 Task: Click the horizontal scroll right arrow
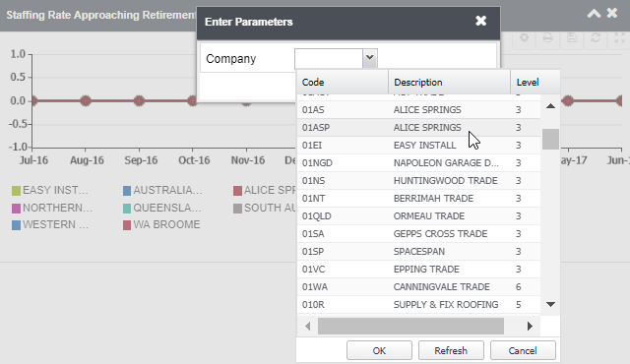pyautogui.click(x=530, y=327)
